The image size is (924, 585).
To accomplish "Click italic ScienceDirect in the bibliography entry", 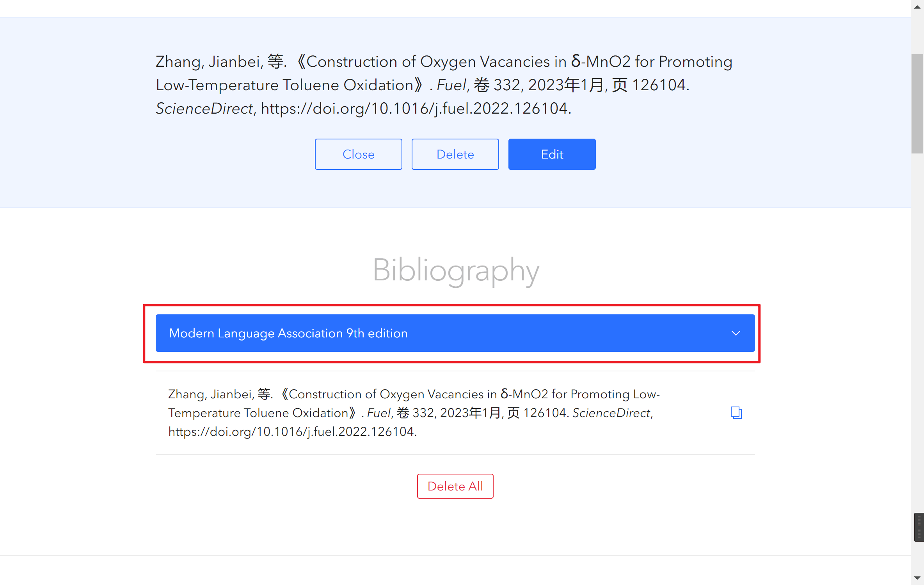I will [x=611, y=413].
